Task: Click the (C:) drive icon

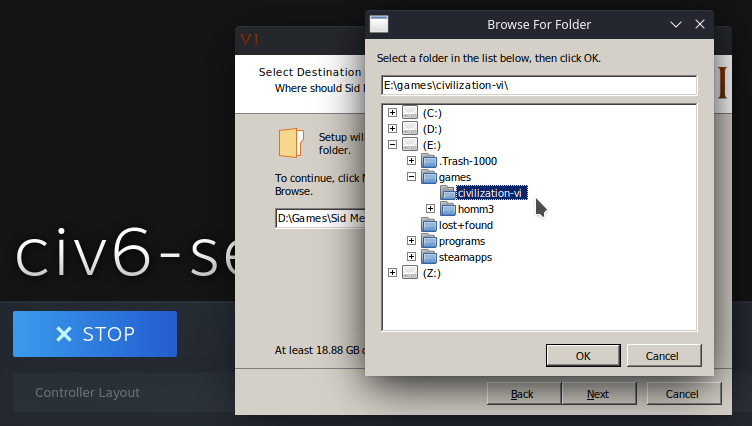Action: 410,112
